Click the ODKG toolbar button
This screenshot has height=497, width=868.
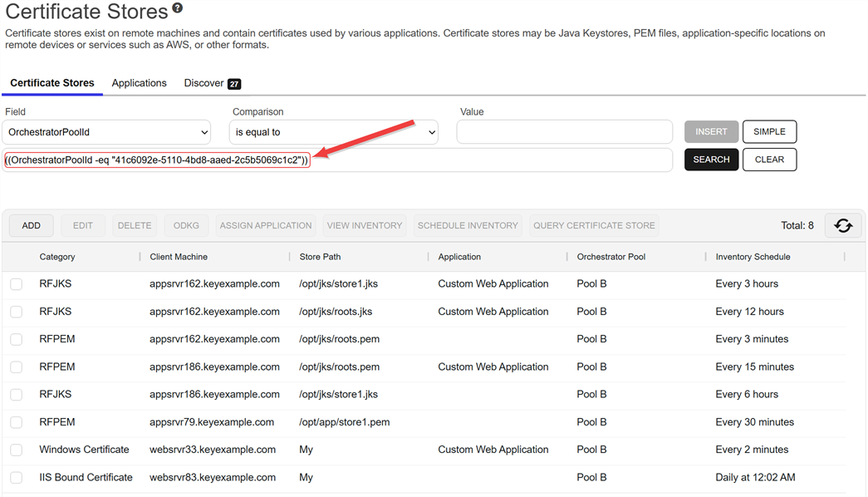coord(186,225)
